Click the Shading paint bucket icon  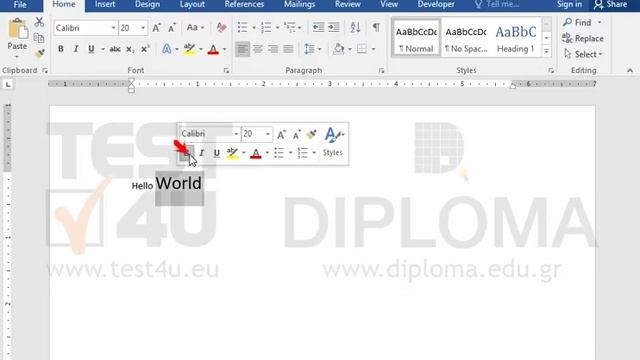click(x=338, y=49)
